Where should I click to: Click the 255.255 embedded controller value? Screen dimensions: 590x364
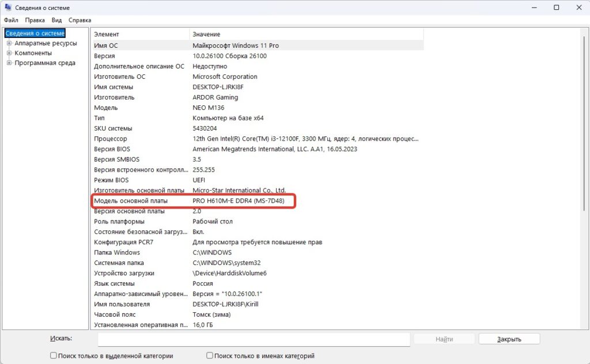coord(203,169)
